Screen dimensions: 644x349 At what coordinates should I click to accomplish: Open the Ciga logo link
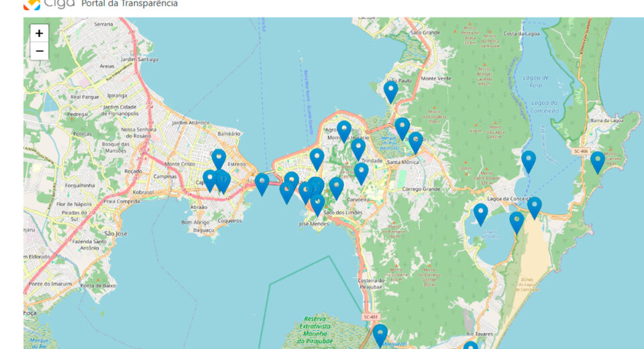[49, 4]
